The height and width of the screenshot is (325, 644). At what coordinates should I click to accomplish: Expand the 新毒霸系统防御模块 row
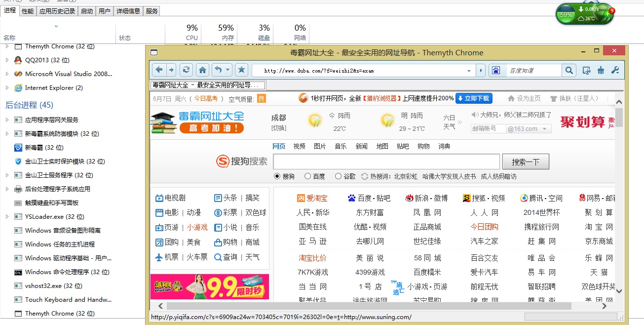point(7,134)
